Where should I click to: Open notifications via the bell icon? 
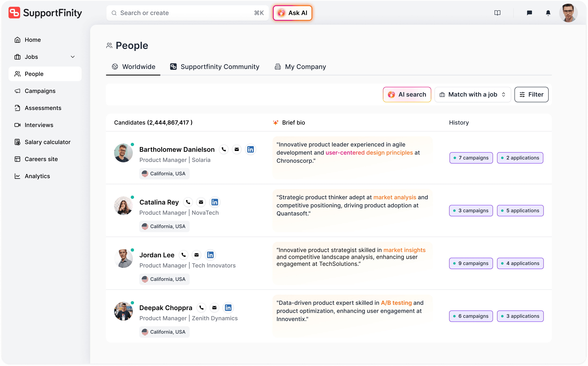548,13
